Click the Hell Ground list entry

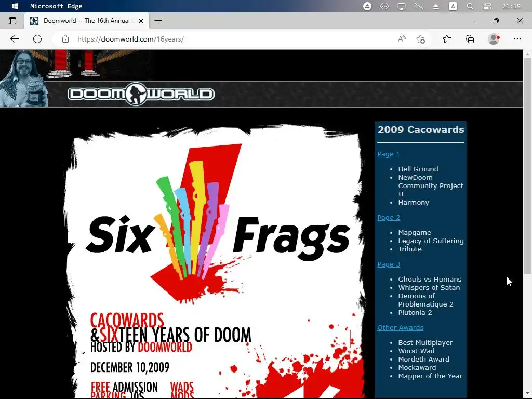pos(418,169)
